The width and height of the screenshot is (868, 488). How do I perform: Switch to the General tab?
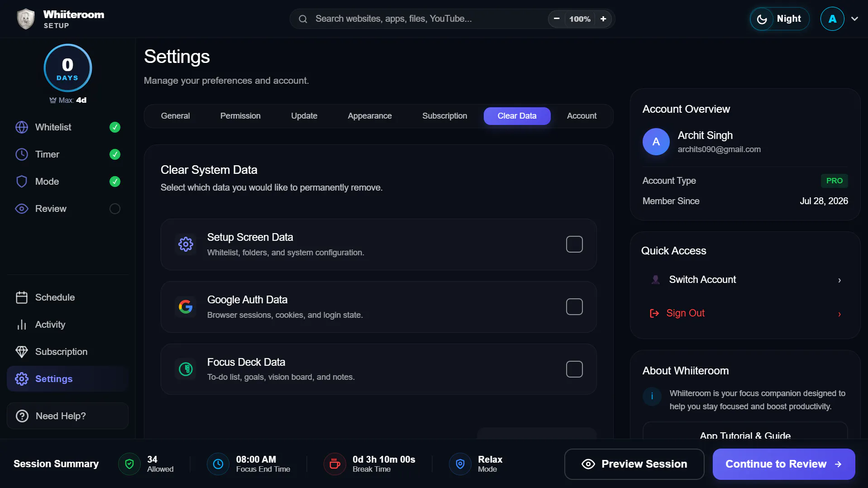pos(175,116)
